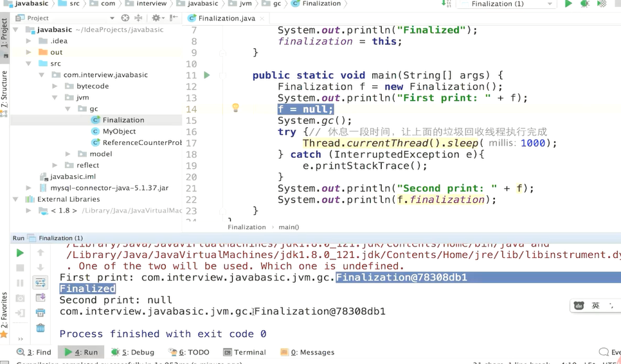Expand the reflect package
This screenshot has width=621, height=364.
coord(55,165)
